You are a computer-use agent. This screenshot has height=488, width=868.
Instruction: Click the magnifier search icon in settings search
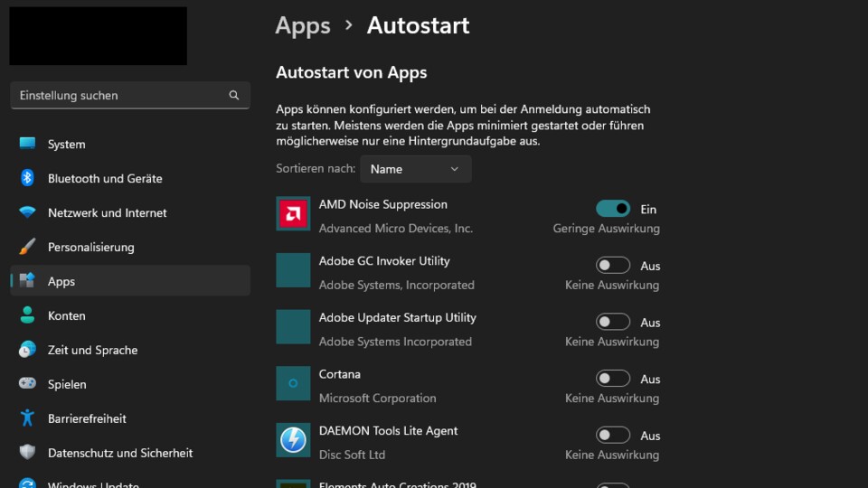pos(234,95)
